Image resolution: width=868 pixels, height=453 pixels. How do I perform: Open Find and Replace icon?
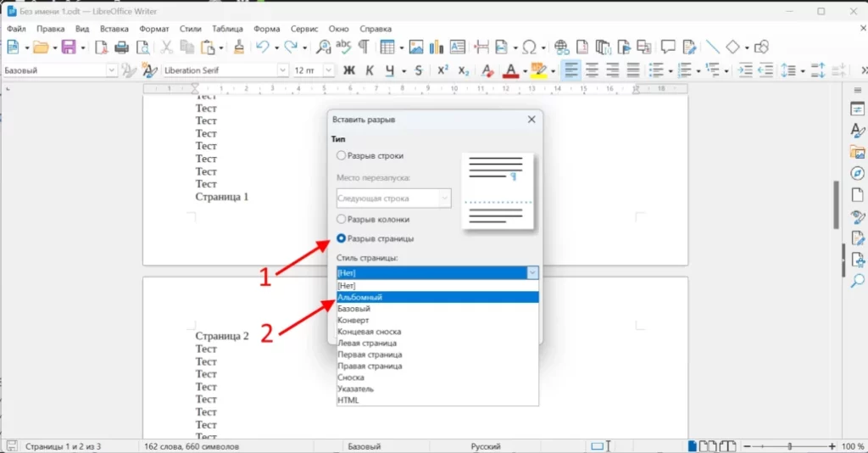pyautogui.click(x=323, y=48)
